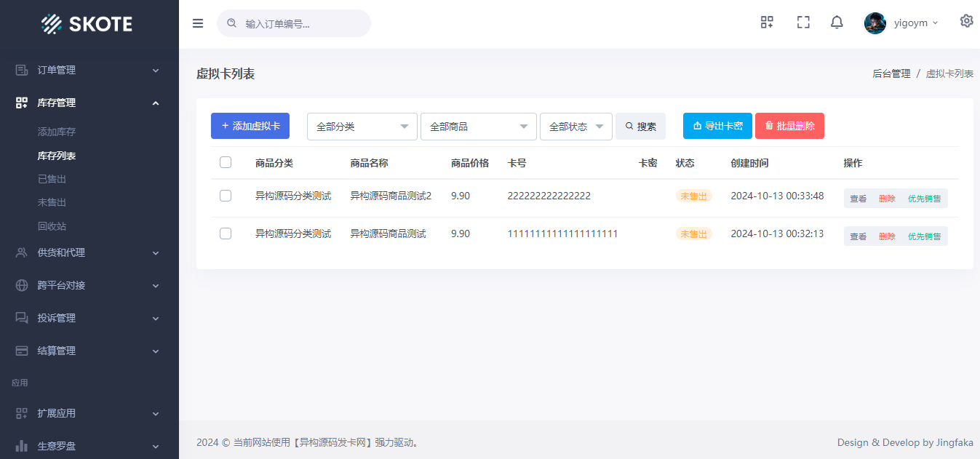Click the hamburger menu toggle icon
The height and width of the screenshot is (459, 980).
click(x=198, y=23)
